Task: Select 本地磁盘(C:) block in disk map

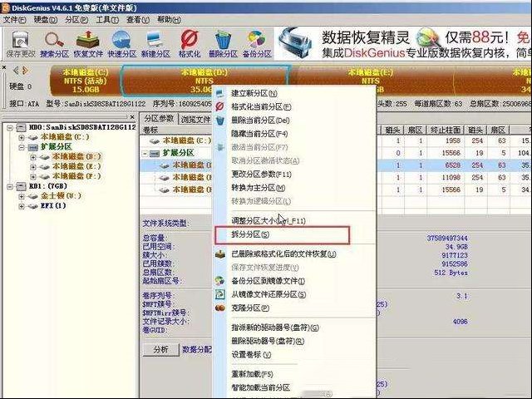Action: 85,81
